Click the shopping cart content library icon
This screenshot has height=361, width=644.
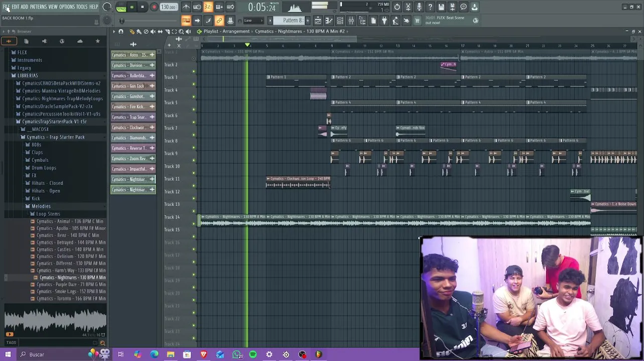(x=417, y=21)
